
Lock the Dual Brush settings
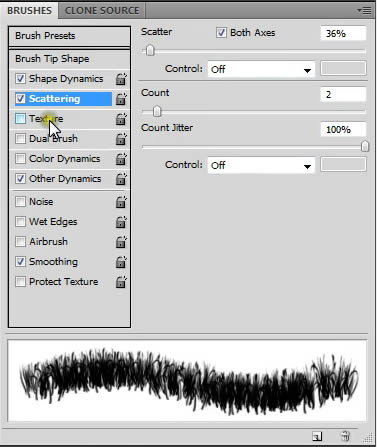(x=121, y=139)
